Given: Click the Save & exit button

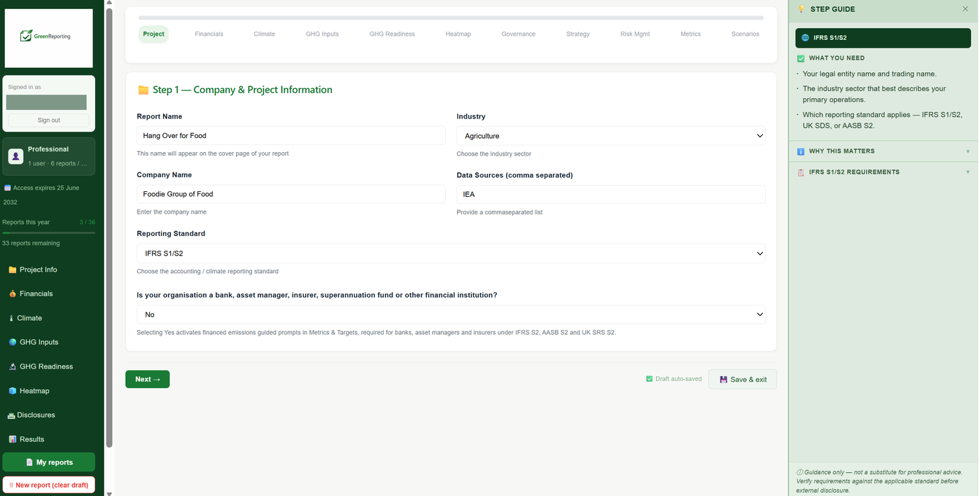Looking at the screenshot, I should [743, 379].
